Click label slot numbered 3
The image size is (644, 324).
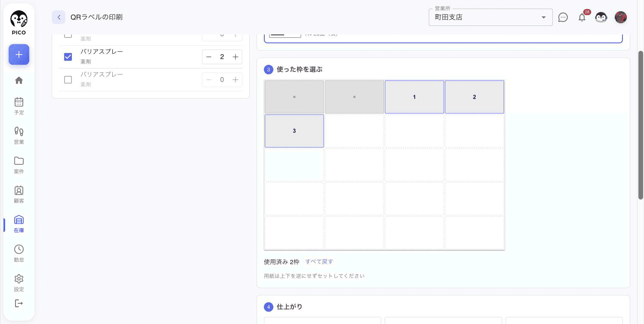pyautogui.click(x=294, y=131)
